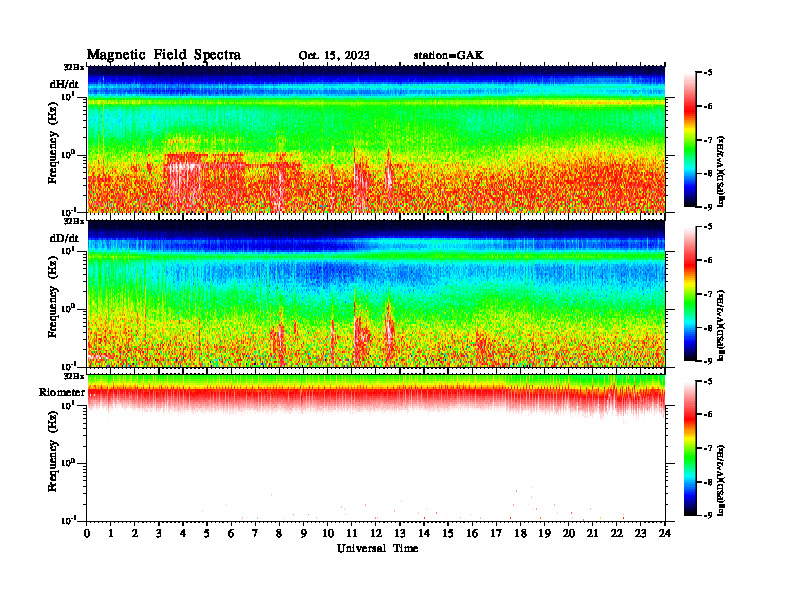The height and width of the screenshot is (612, 792).
Task: Click the "11" hour tick label
Action: [x=352, y=534]
